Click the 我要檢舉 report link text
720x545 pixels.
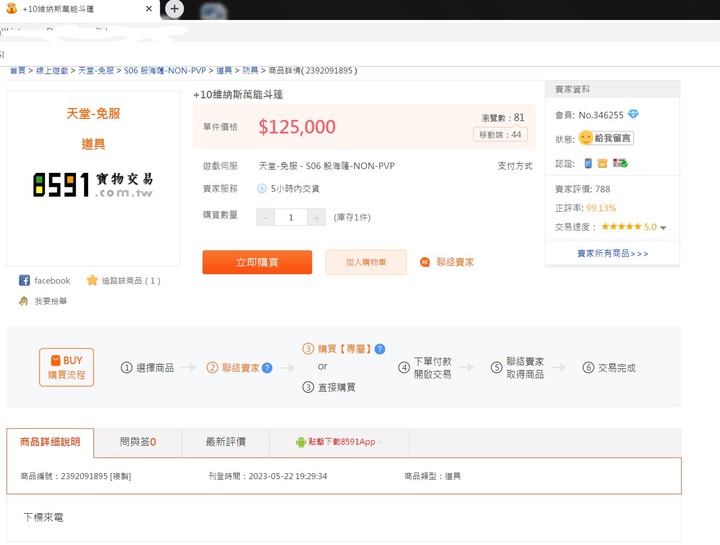[51, 301]
